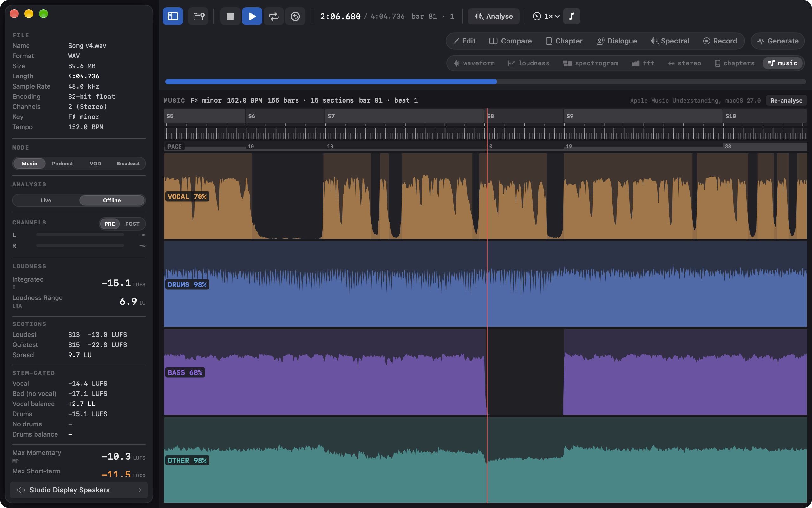Click the VOCAL 70% stem label
The width and height of the screenshot is (812, 508).
click(187, 197)
